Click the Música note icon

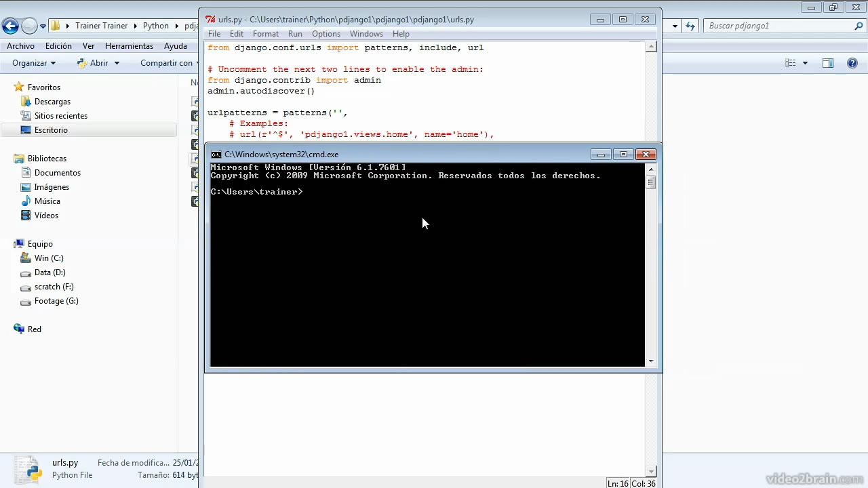26,201
